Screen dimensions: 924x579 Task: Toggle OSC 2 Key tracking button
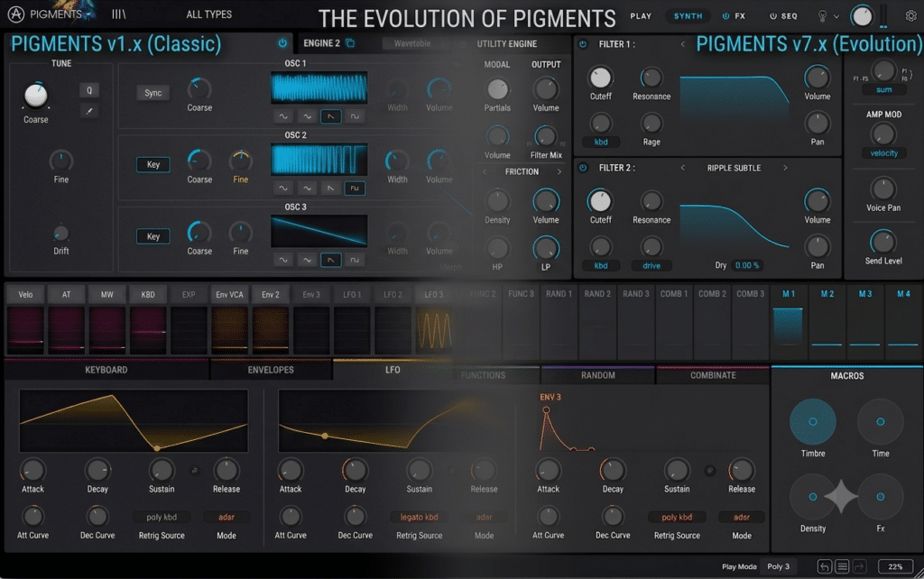tap(153, 164)
